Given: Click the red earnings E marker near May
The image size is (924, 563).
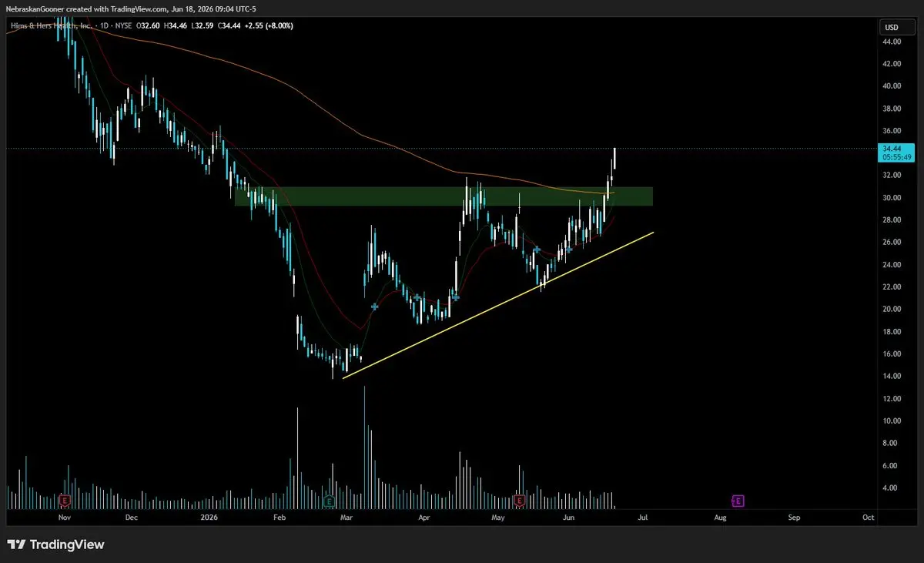Looking at the screenshot, I should pos(519,501).
